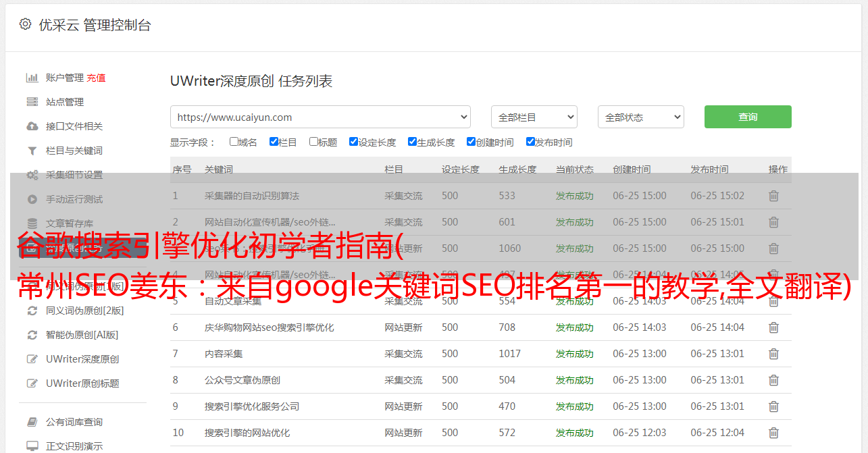Click the gear icon beside 优采云 管理控制台

coord(25,24)
